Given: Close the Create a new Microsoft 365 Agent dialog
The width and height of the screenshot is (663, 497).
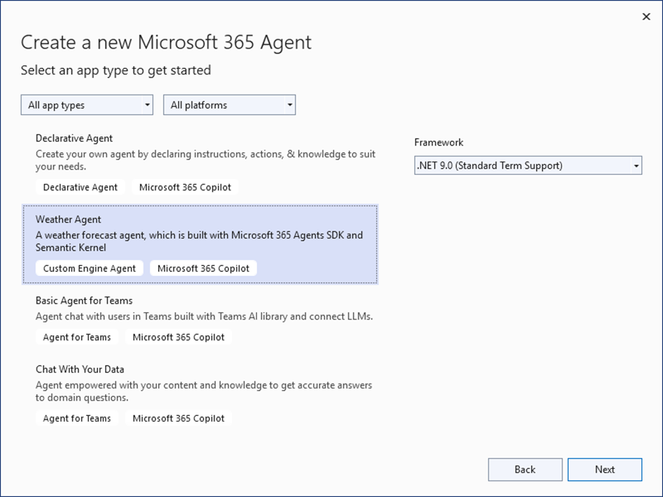Looking at the screenshot, I should point(646,17).
